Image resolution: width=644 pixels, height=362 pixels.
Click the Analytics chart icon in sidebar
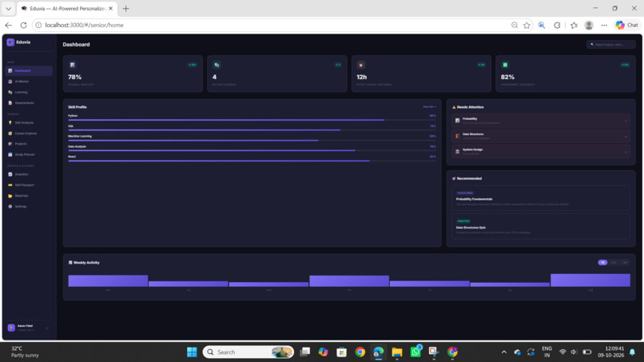10,174
